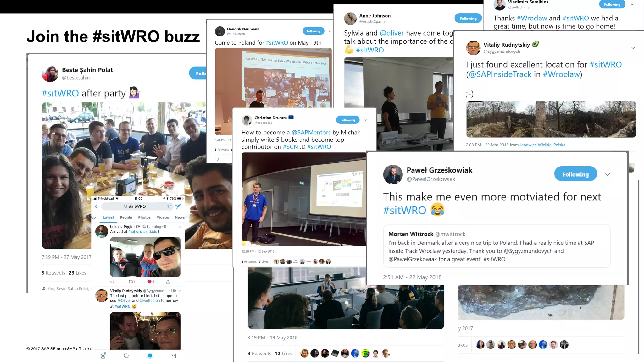644x362 pixels.
Task: Click the Janowice Wielkie, Polska location link
Action: click(542, 145)
